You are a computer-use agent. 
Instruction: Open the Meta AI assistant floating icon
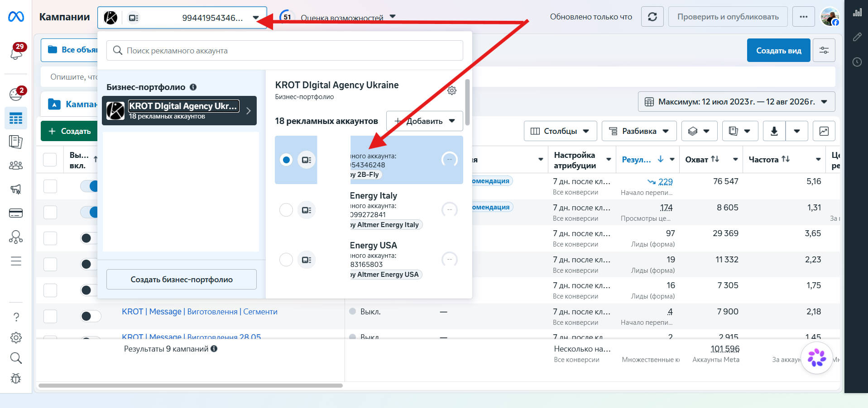[817, 358]
